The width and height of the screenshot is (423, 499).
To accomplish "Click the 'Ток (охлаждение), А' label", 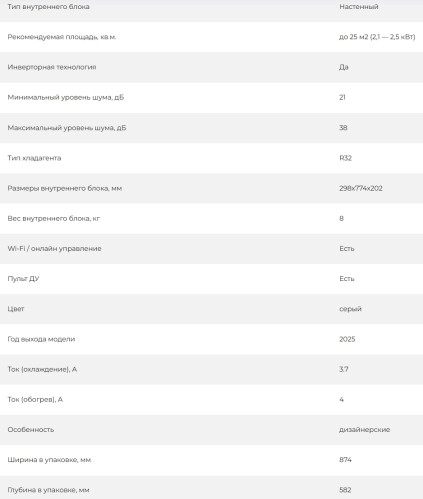I will point(42,369).
